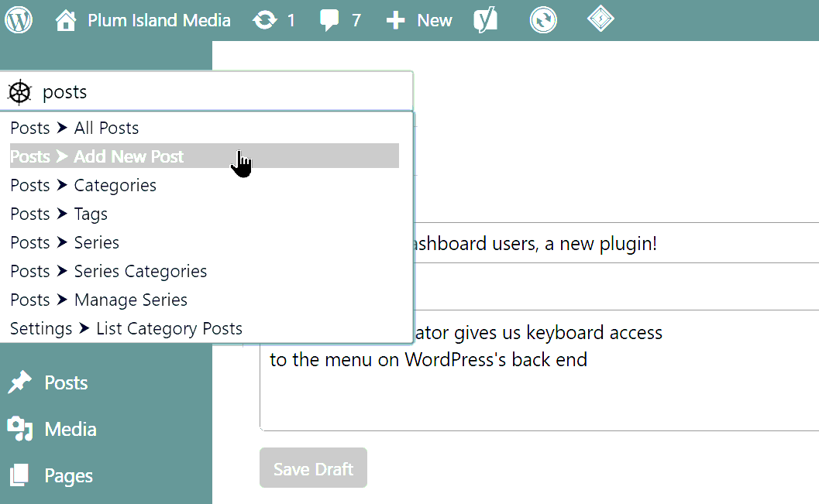Click the circular sync icon in admin bar
Screen dimensions: 819x504
point(543,20)
